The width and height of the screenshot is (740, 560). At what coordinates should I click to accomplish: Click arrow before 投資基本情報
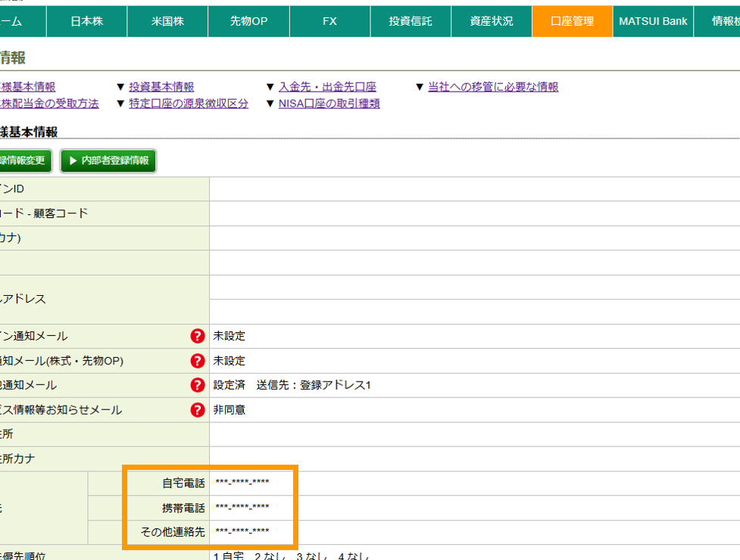[x=120, y=87]
